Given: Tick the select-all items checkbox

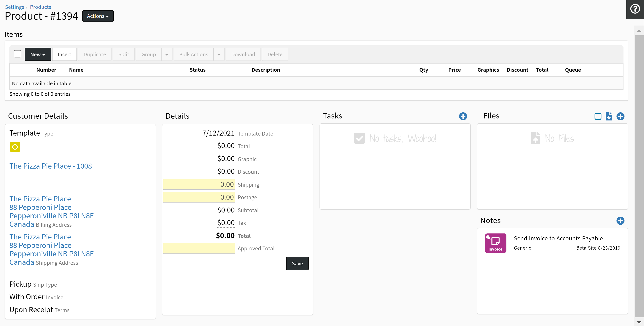Looking at the screenshot, I should (17, 54).
